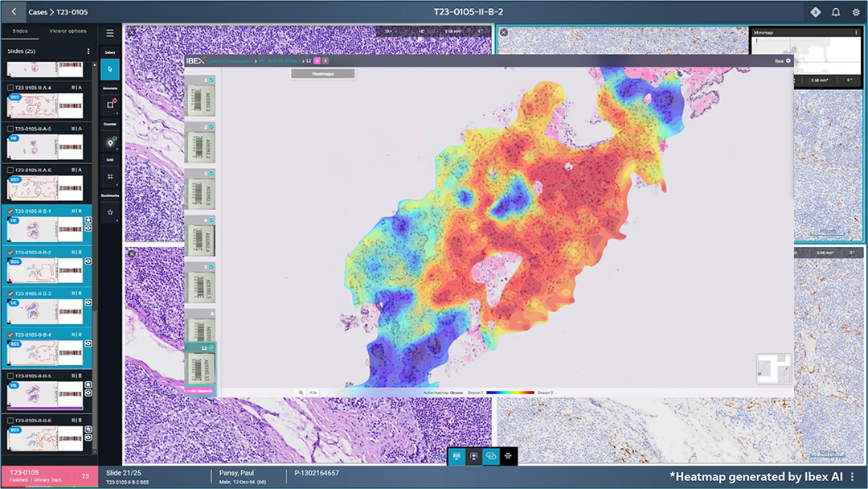Choose the Annotate square tool
The width and height of the screenshot is (868, 489).
click(109, 105)
